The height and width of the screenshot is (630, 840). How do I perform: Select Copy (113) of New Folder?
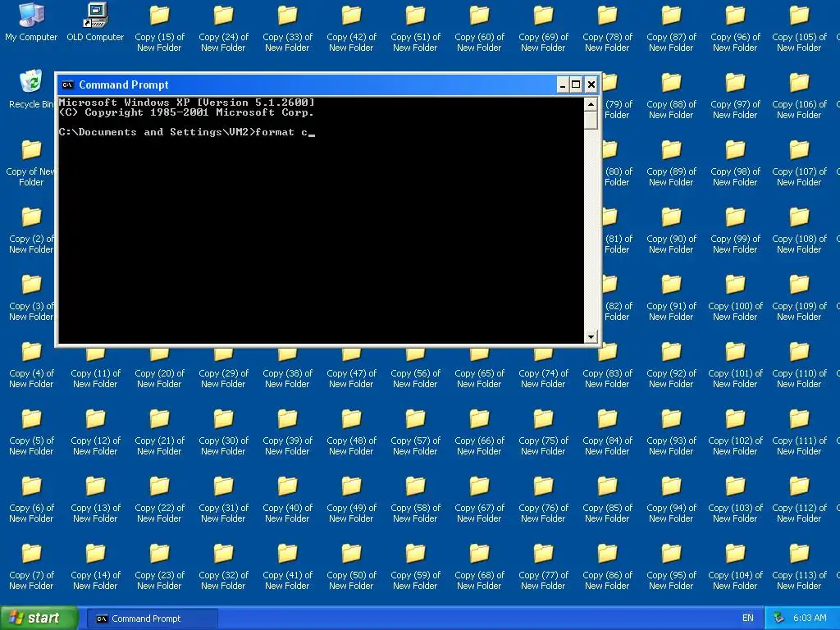click(799, 566)
